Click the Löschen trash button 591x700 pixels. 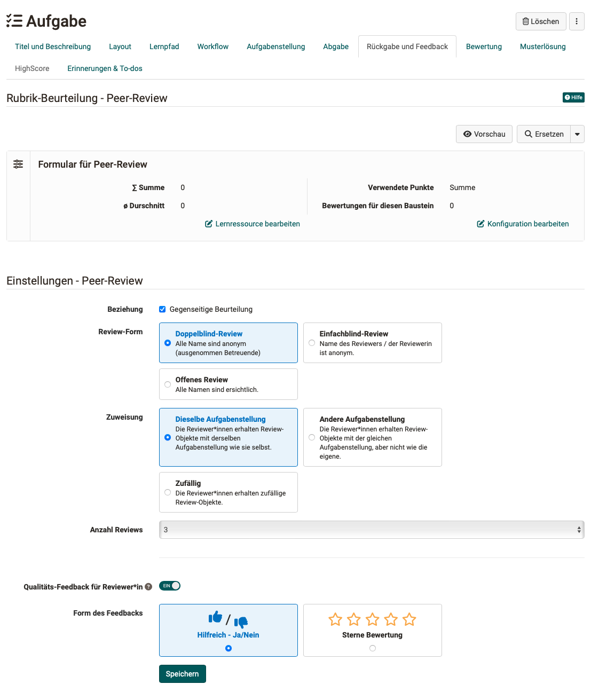[x=540, y=21]
